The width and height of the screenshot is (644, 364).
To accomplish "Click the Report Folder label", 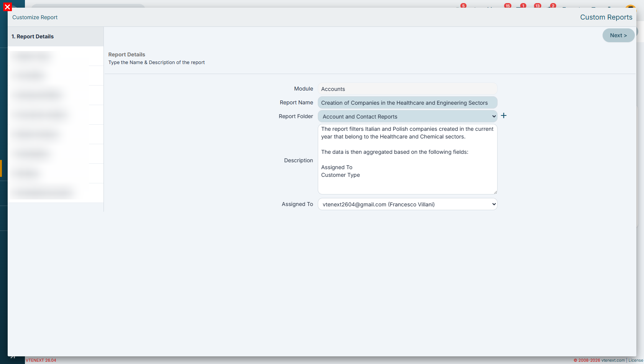I will click(x=296, y=116).
